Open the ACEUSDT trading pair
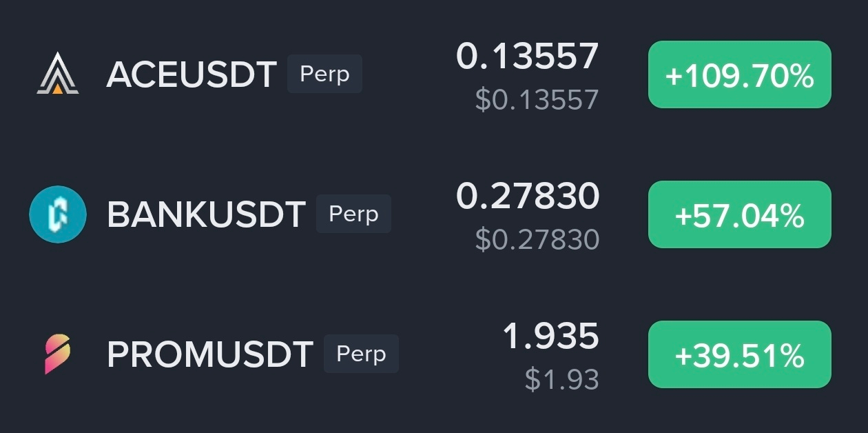 coord(192,74)
